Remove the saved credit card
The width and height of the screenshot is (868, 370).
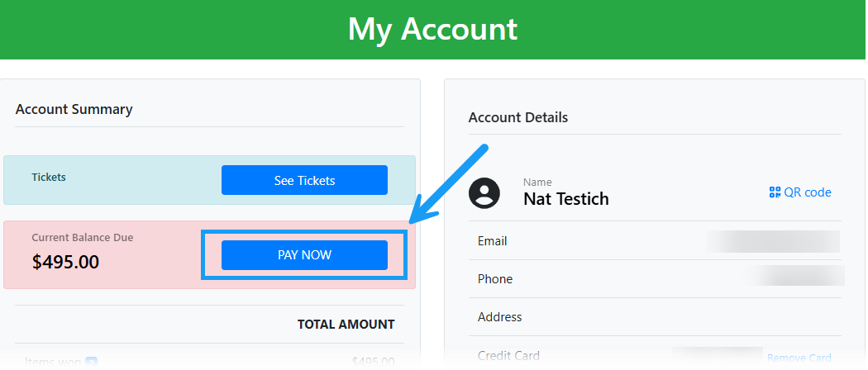pos(799,358)
